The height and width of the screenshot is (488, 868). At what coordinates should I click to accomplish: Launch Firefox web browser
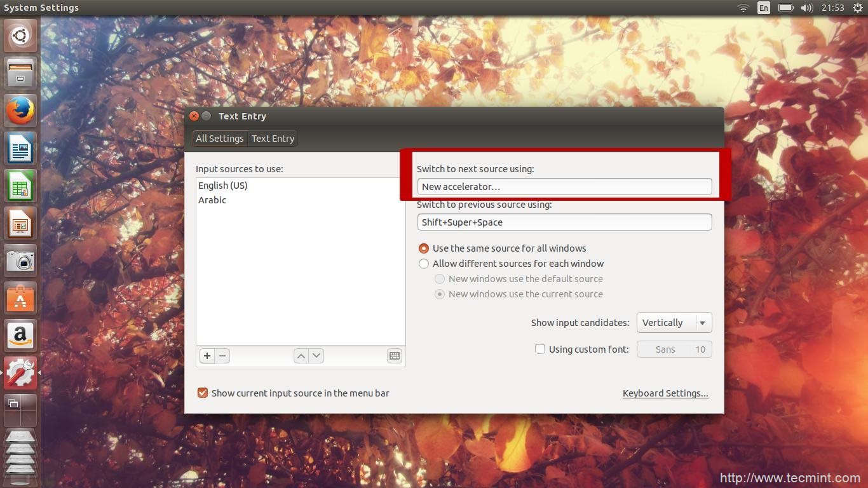20,110
